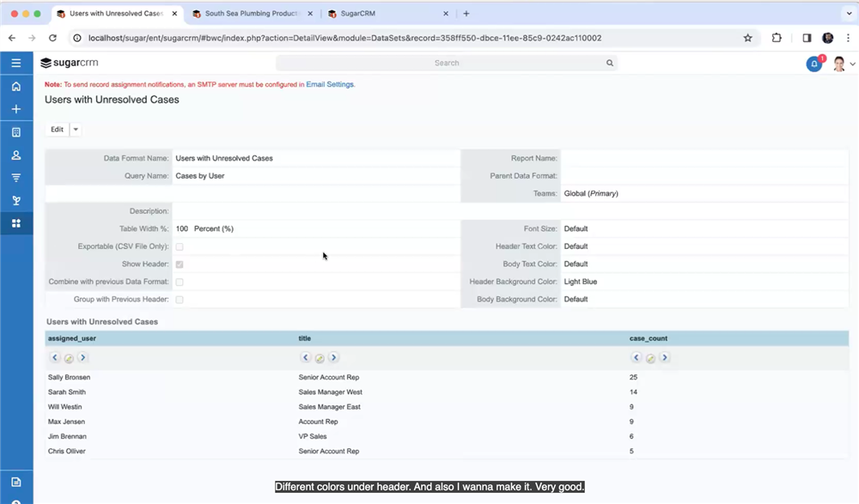Click the Edit button
Viewport: 859px width, 504px height.
tap(57, 130)
